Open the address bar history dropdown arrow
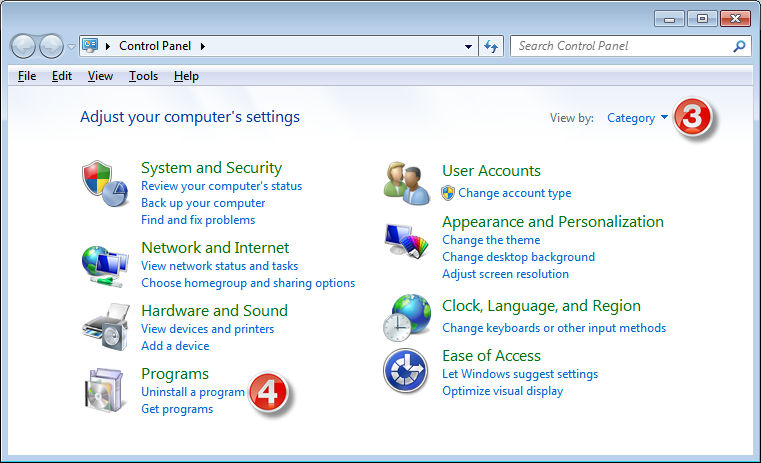This screenshot has height=463, width=761. click(x=468, y=47)
